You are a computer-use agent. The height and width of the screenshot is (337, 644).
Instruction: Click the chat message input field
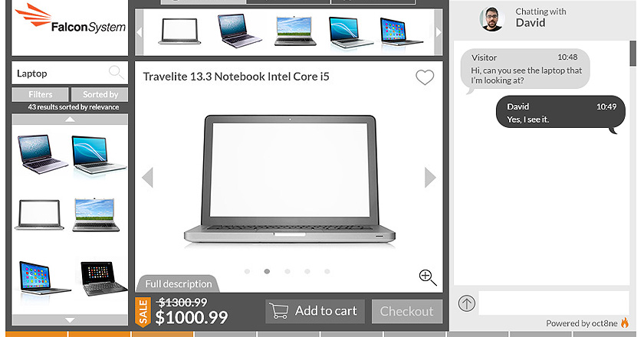click(554, 303)
